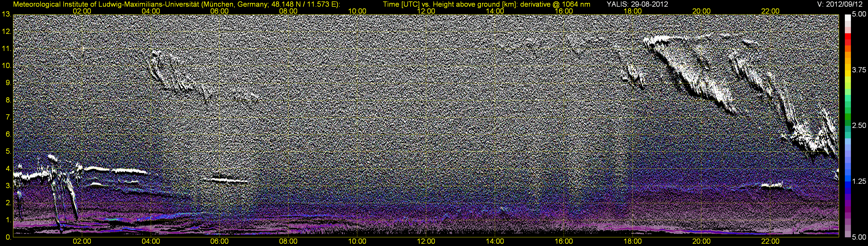Click 06:00 on the lower time axis
The width and height of the screenshot is (868, 246).
point(219,241)
